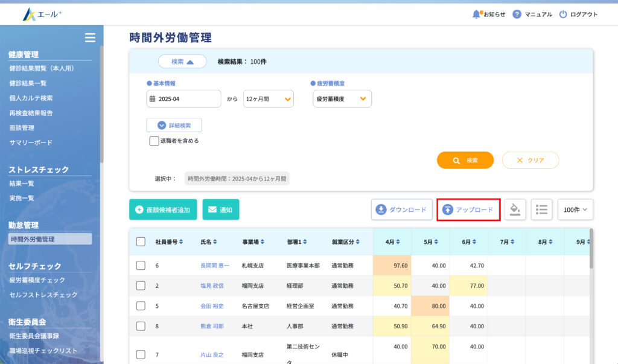Click the orange 検索 button
The image size is (618, 364).
coord(465,160)
